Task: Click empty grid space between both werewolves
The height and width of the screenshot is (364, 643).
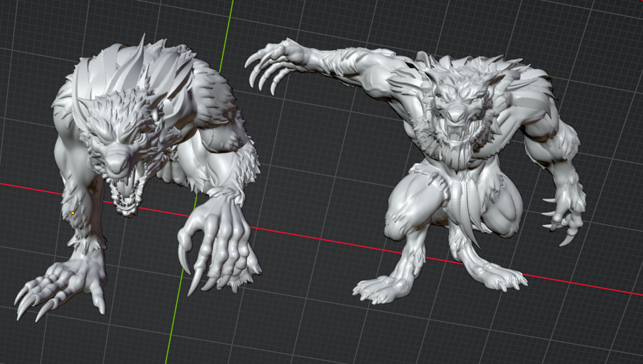Action: pos(317,158)
